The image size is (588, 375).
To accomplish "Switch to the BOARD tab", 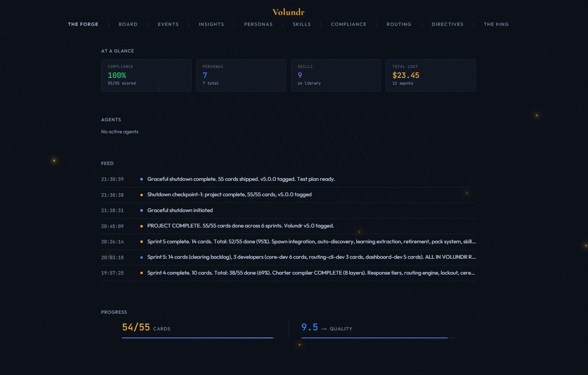I will pos(128,24).
